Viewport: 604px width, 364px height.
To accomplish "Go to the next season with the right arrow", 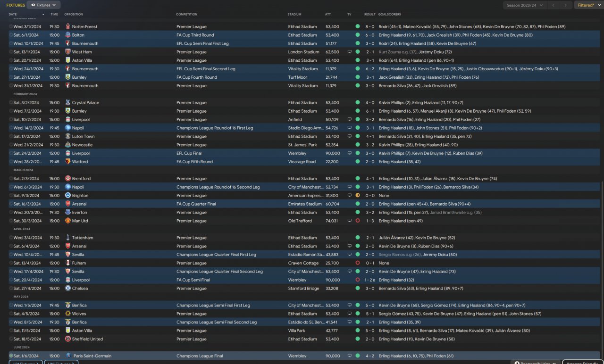I will 566,5.
